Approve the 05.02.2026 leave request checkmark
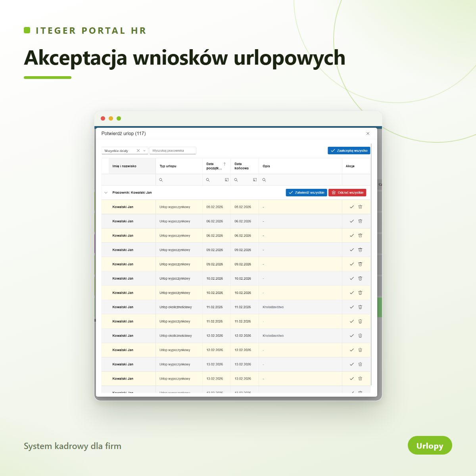This screenshot has width=476, height=476. click(x=351, y=207)
